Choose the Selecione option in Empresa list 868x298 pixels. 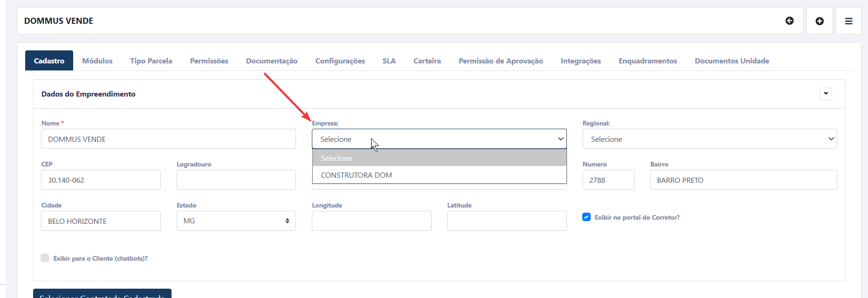(x=439, y=158)
